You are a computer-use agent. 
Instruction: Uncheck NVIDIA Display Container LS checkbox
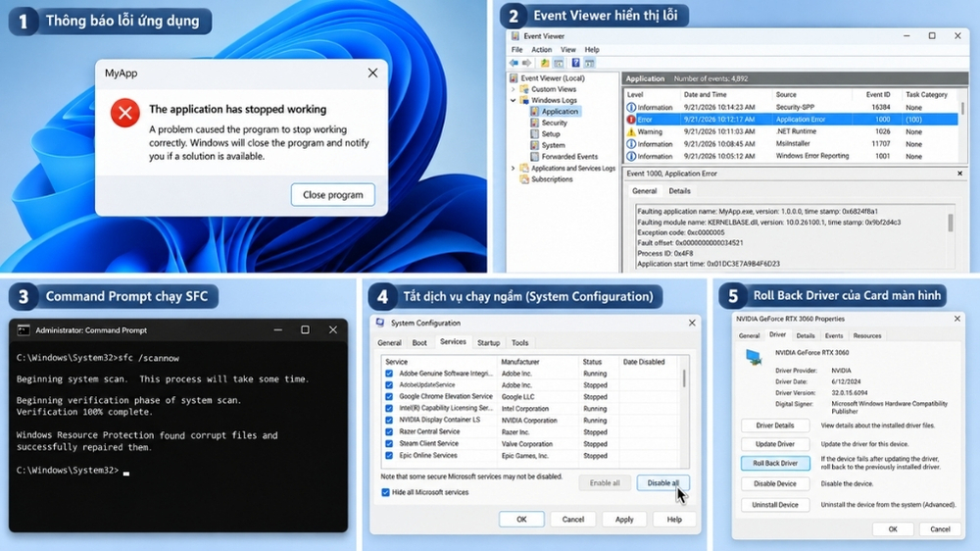[389, 421]
